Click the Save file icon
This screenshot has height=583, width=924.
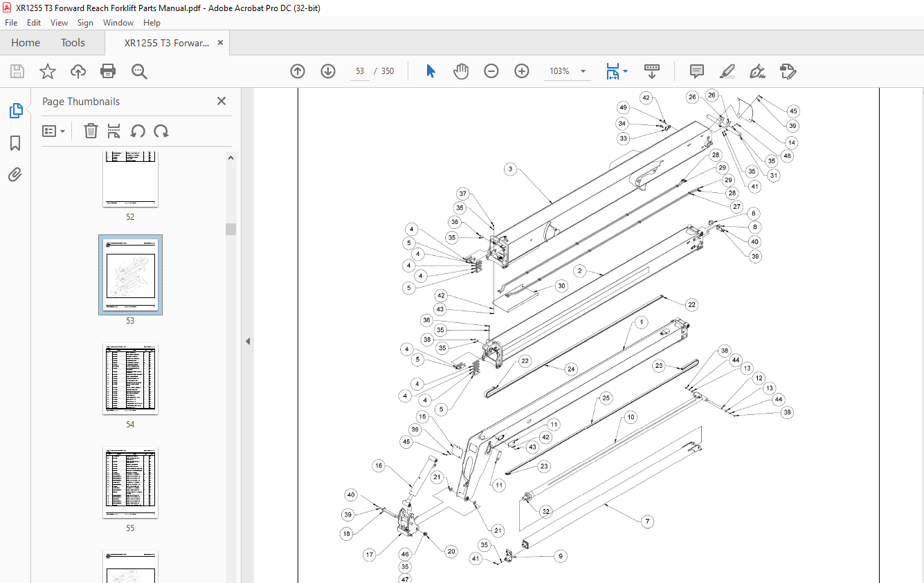(17, 71)
